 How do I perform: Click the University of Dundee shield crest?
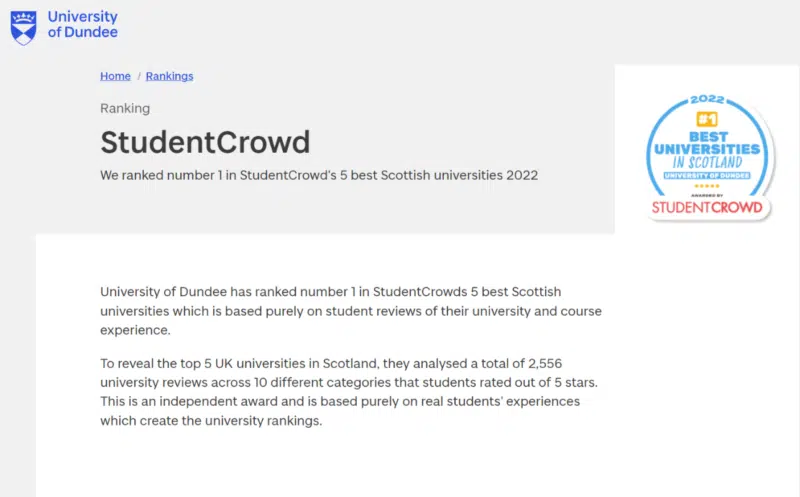pyautogui.click(x=23, y=26)
